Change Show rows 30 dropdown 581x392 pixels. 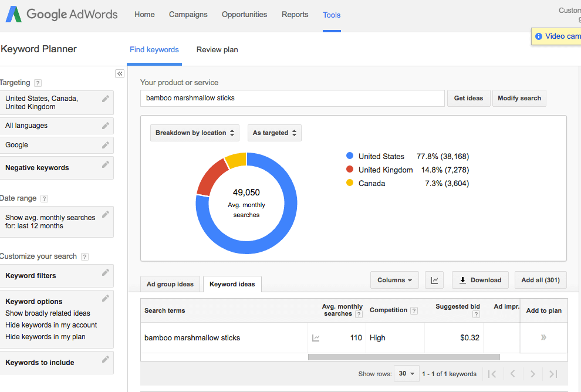[407, 373]
